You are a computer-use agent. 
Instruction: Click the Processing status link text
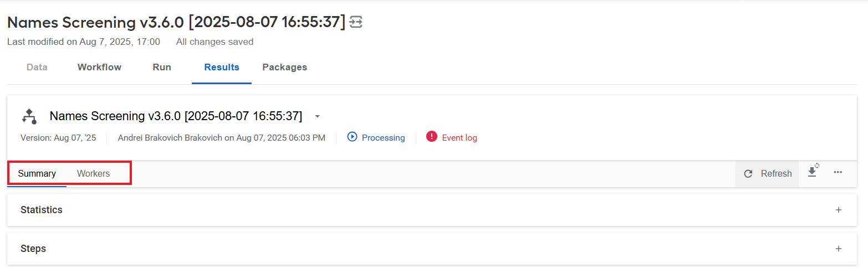[x=384, y=137]
